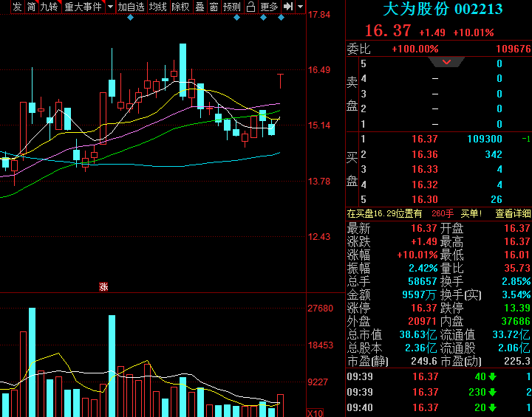Screen dimensions: 532x417
Task: Click the 换手(实) value 3.54%
Action: click(x=516, y=294)
